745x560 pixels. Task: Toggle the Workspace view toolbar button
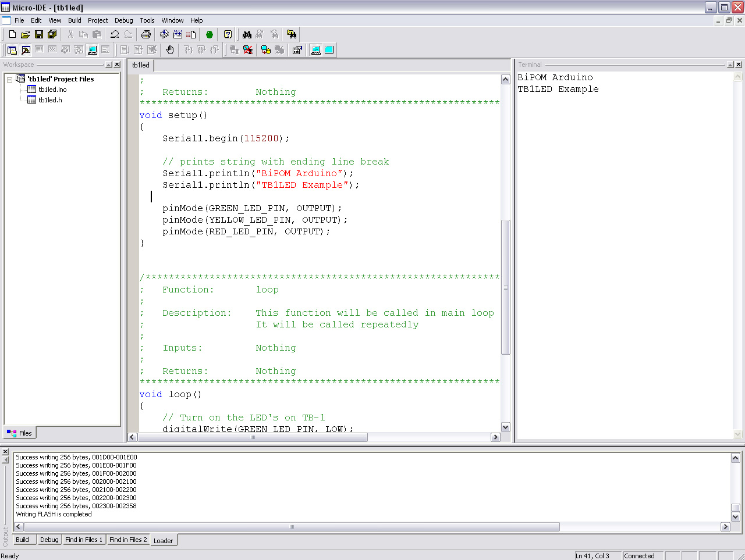12,50
